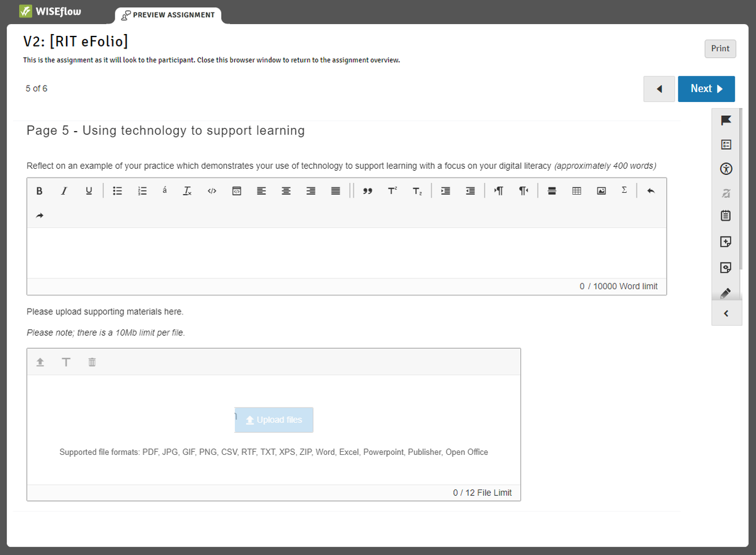Screen dimensions: 756x555
Task: Click 'Please upload supporting materials here.' text
Action: point(105,312)
